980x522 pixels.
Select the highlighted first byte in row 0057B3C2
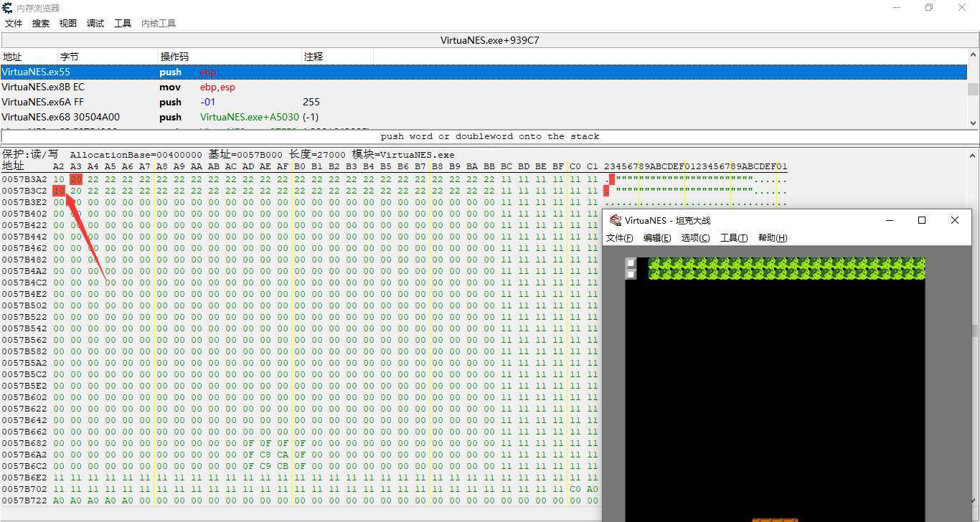59,191
